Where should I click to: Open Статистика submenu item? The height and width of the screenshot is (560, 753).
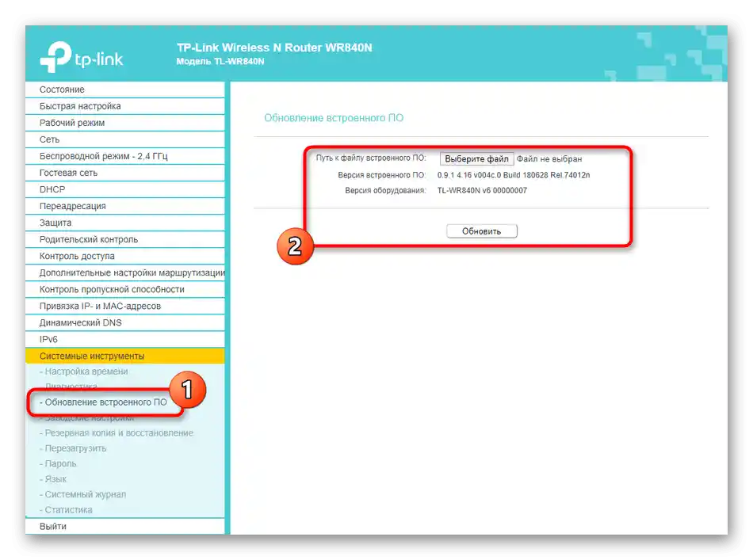point(67,509)
